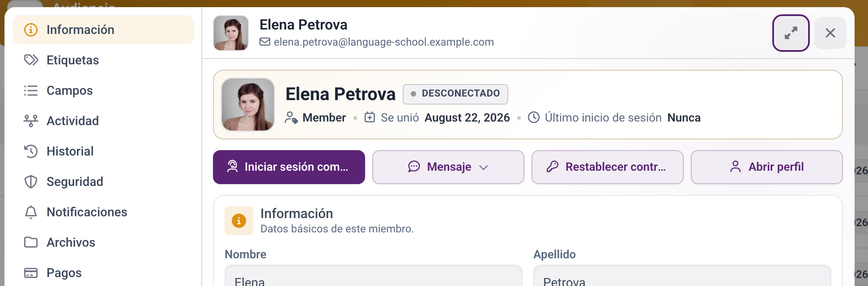Image resolution: width=868 pixels, height=286 pixels.
Task: Click the Abrir perfil button
Action: (767, 167)
